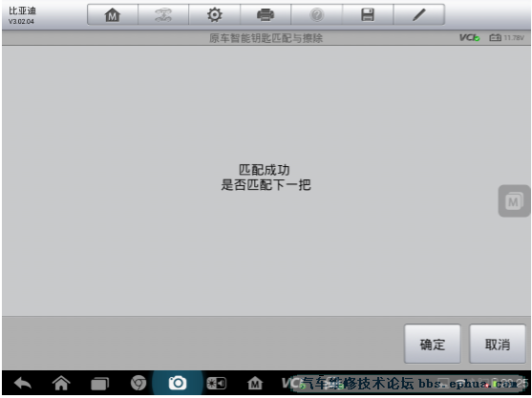Return to Android home screen
The width and height of the screenshot is (532, 398).
pyautogui.click(x=61, y=384)
